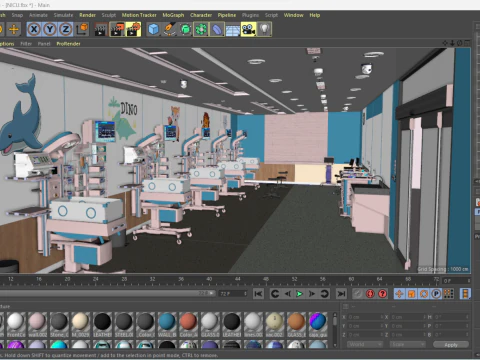Click the 0 F current frame field
480x360 pixels.
[x=456, y=281]
